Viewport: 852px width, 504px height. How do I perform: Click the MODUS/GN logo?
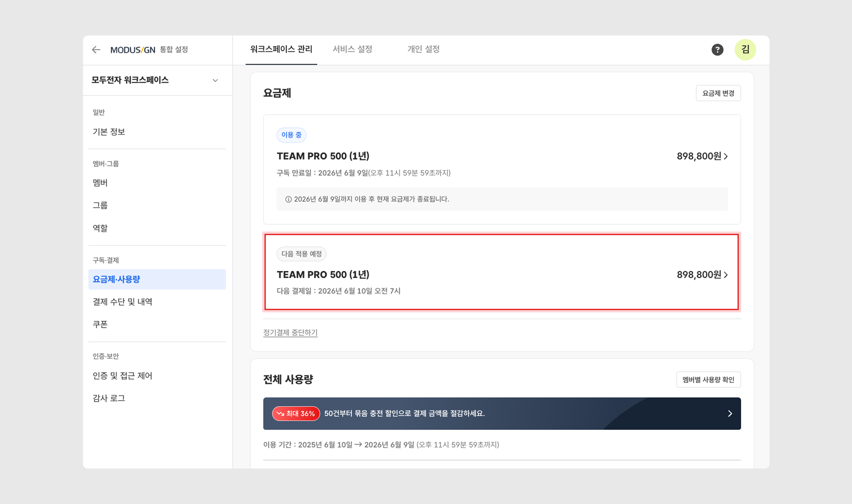click(x=133, y=50)
